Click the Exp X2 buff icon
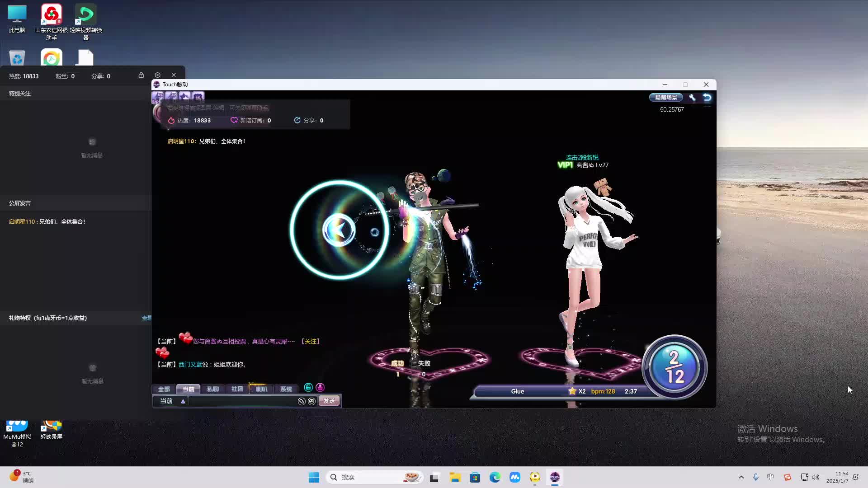The image size is (868, 488). pos(158,97)
